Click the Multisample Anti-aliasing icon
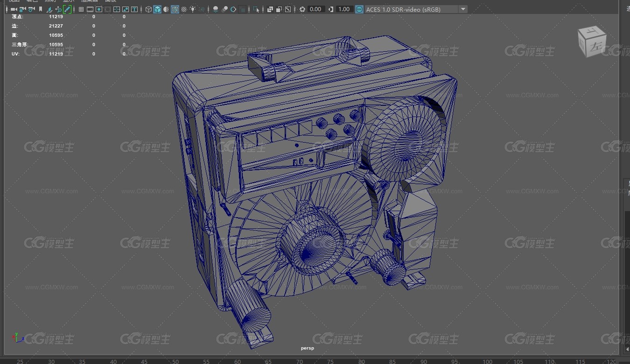The image size is (630, 364). coord(233,9)
